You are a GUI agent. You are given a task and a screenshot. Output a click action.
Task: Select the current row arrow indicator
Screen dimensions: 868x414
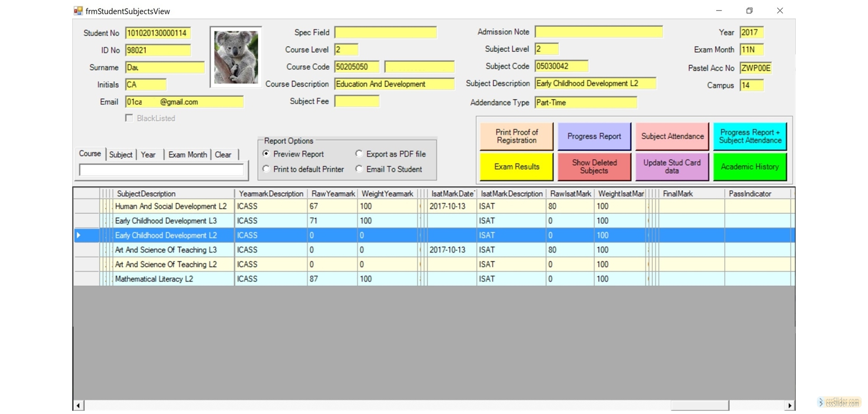pos(79,235)
